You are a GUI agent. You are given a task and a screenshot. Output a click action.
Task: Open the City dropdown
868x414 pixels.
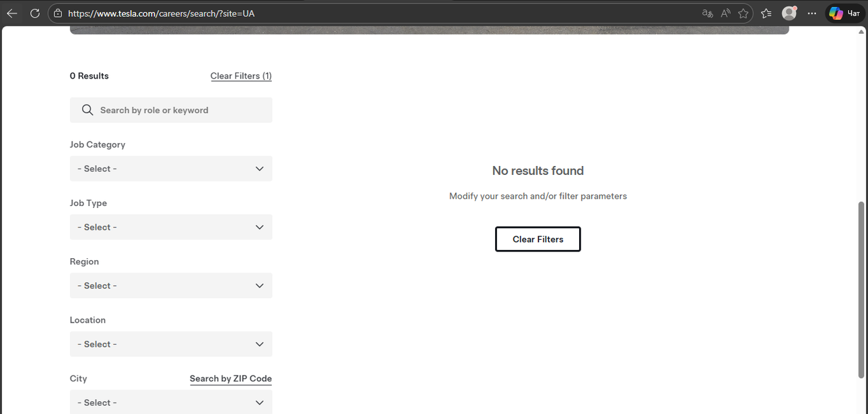click(171, 402)
